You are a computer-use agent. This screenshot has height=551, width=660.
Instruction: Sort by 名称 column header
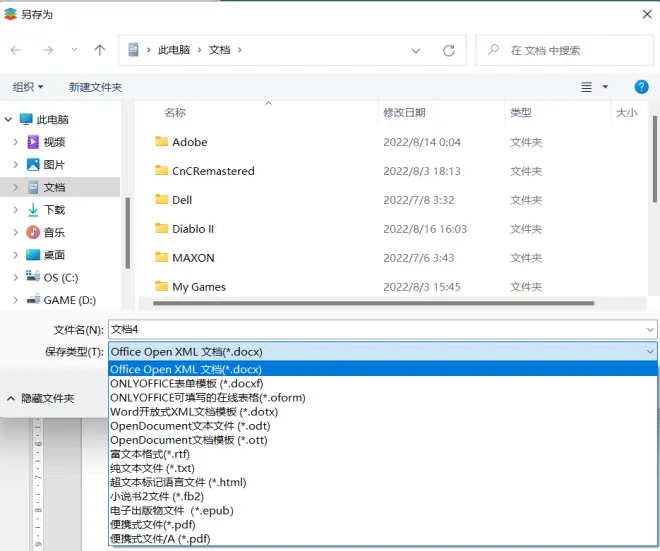[x=175, y=112]
